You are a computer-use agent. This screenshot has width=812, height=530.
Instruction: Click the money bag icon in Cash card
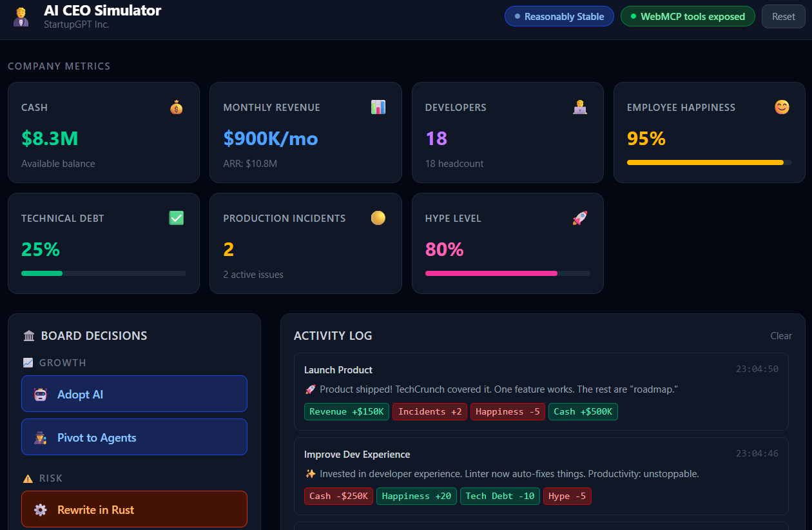tap(177, 108)
